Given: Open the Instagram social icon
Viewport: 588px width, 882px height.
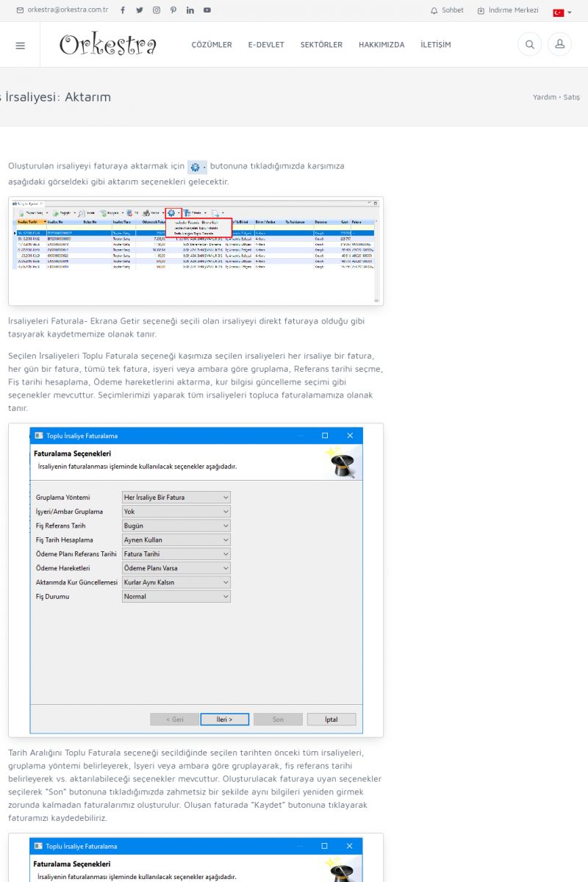Looking at the screenshot, I should point(157,10).
